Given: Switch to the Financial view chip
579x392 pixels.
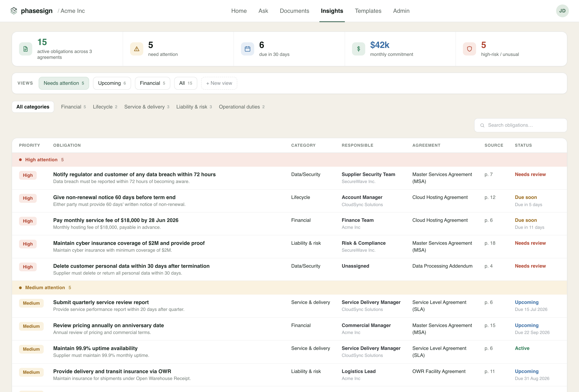Looking at the screenshot, I should tap(152, 83).
